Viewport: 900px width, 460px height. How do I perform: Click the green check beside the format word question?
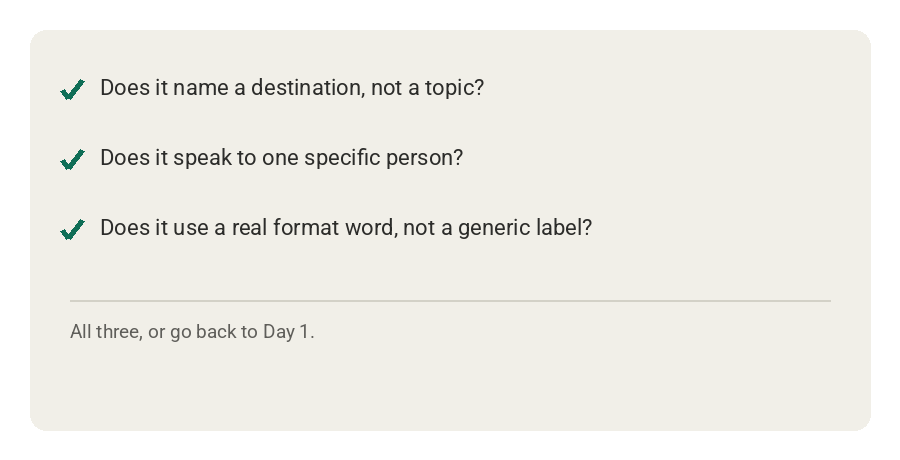pyautogui.click(x=72, y=230)
